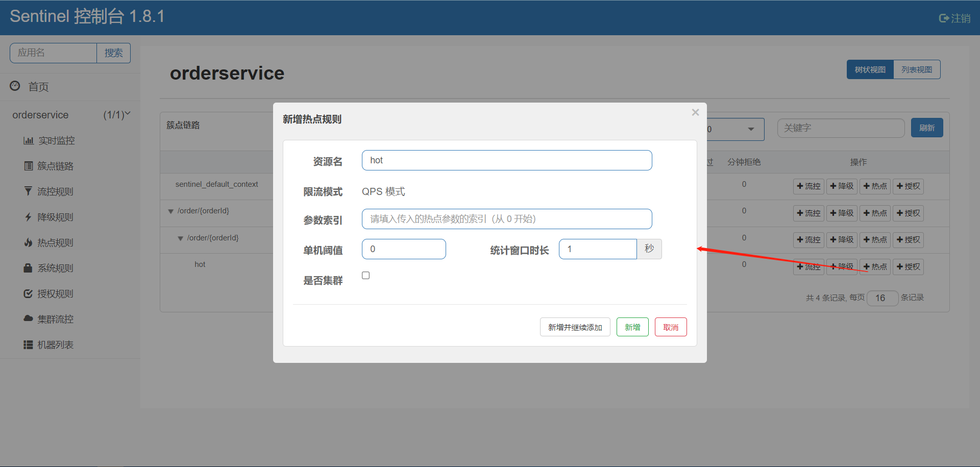This screenshot has height=467, width=980.
Task: Collapse the nested /order/{orderId} tree row
Action: coord(180,238)
